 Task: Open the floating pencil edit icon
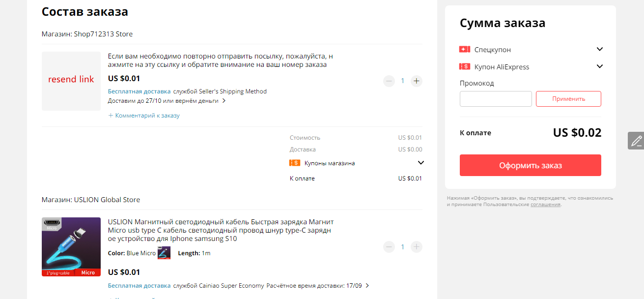(636, 141)
